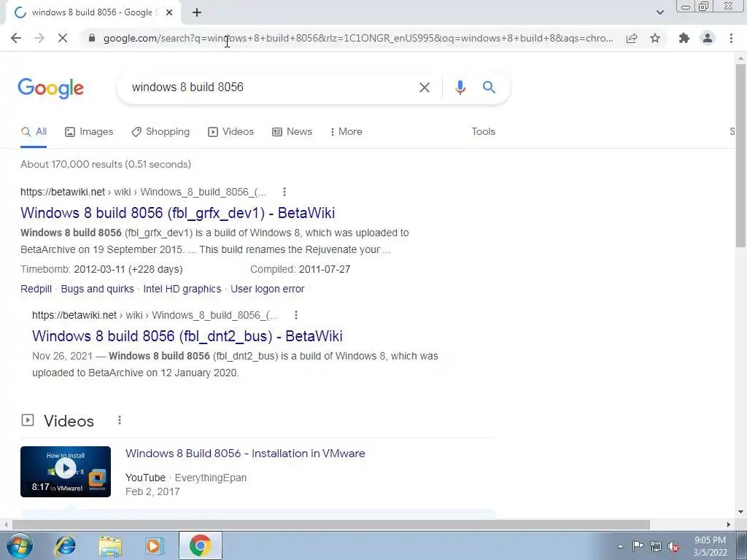Open search Tools options
Screen dimensions: 747x560
(x=483, y=132)
